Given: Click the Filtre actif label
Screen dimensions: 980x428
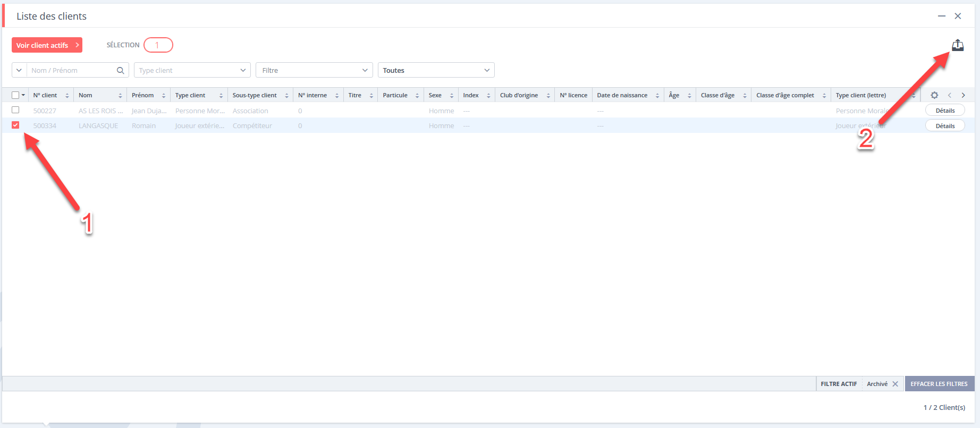Looking at the screenshot, I should tap(839, 384).
